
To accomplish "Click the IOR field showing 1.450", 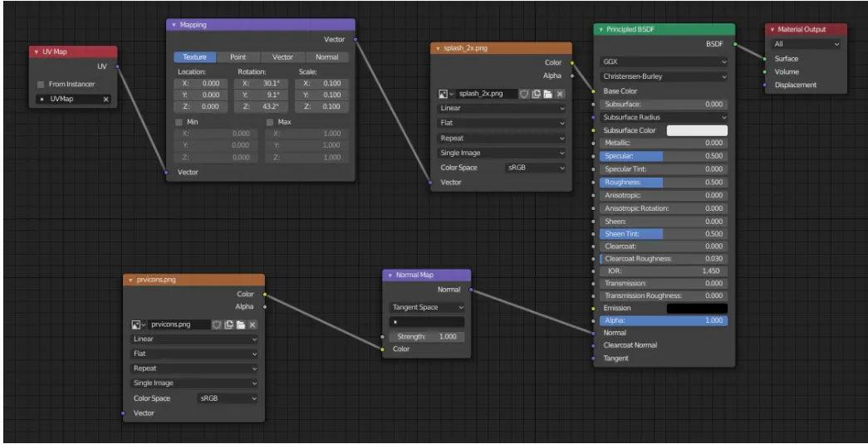I will 663,271.
